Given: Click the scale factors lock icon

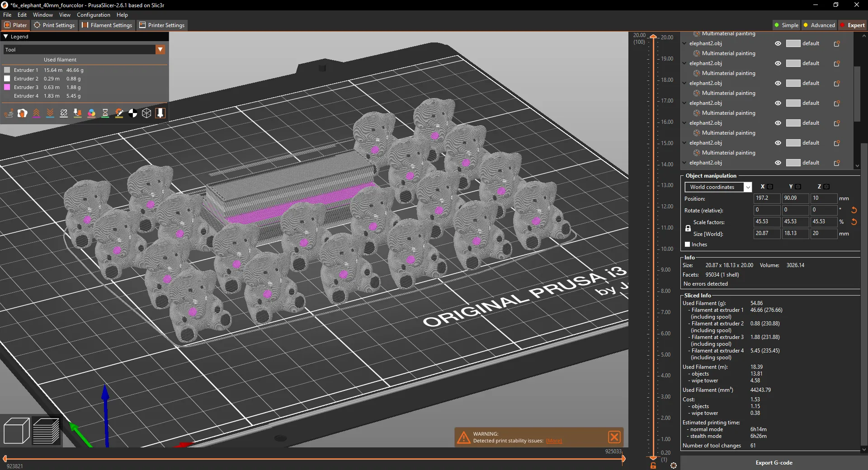Looking at the screenshot, I should point(688,228).
